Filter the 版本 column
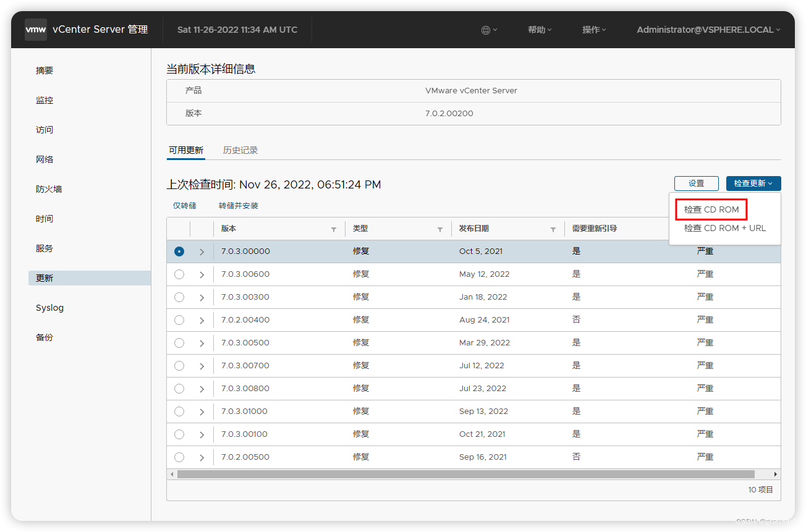Screen dimensions: 806x532 pos(334,229)
